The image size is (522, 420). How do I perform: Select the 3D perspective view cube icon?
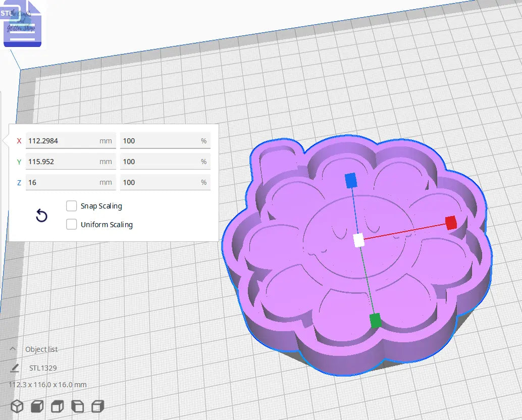coord(17,406)
